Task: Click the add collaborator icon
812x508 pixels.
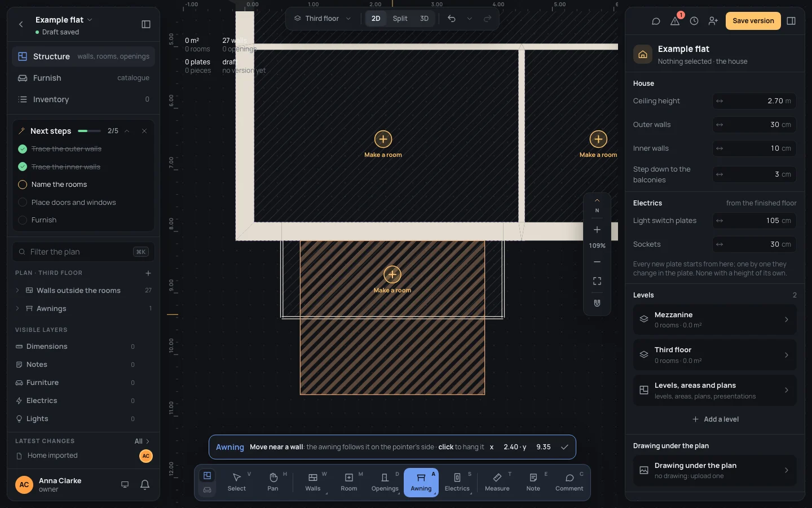Action: point(713,21)
